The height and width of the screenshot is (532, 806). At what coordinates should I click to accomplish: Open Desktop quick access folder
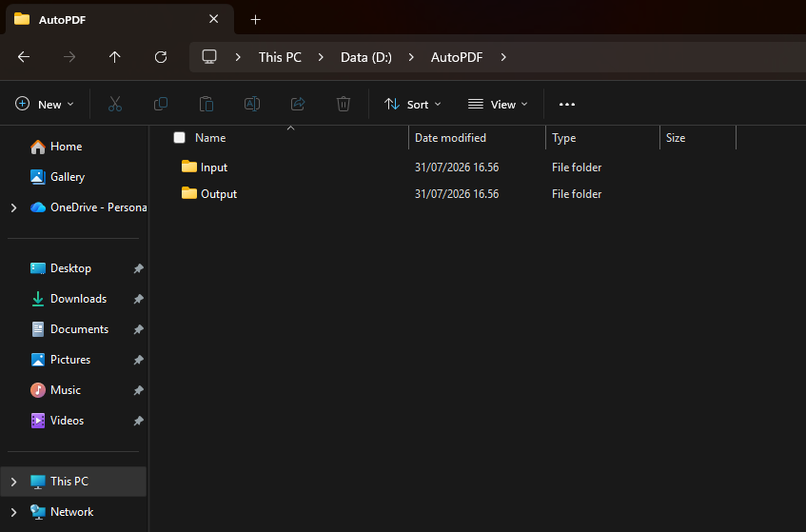pos(70,268)
